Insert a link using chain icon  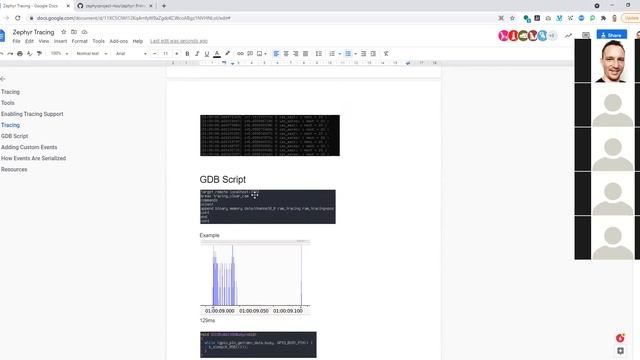pos(240,53)
